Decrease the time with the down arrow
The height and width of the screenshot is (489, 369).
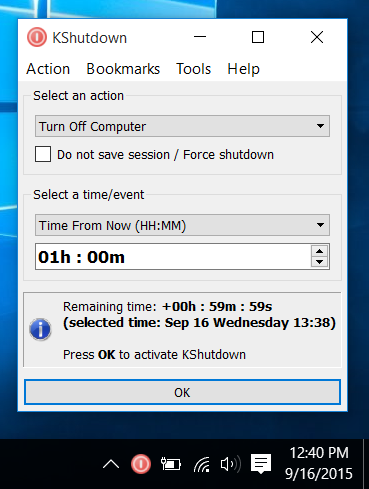(x=320, y=262)
